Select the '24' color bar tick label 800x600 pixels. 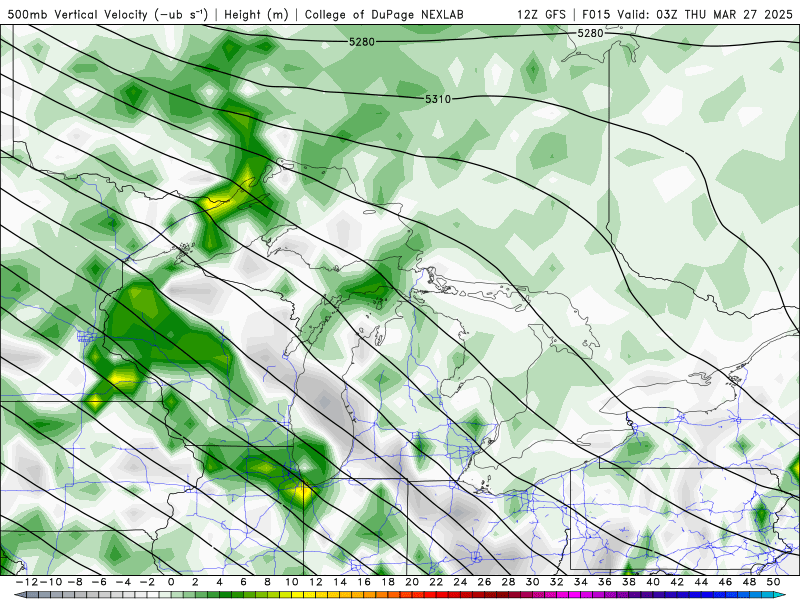(x=460, y=582)
